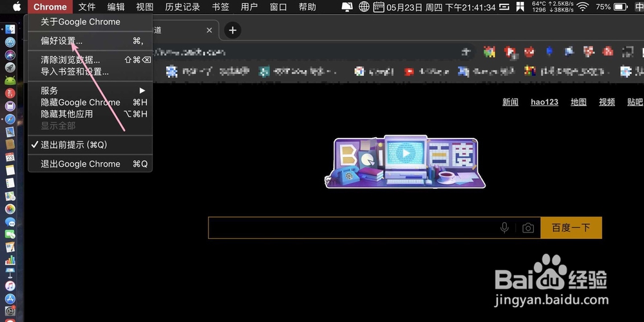Open Reminders list app in dock
Screen dimensions: 644x322
(x=10, y=183)
